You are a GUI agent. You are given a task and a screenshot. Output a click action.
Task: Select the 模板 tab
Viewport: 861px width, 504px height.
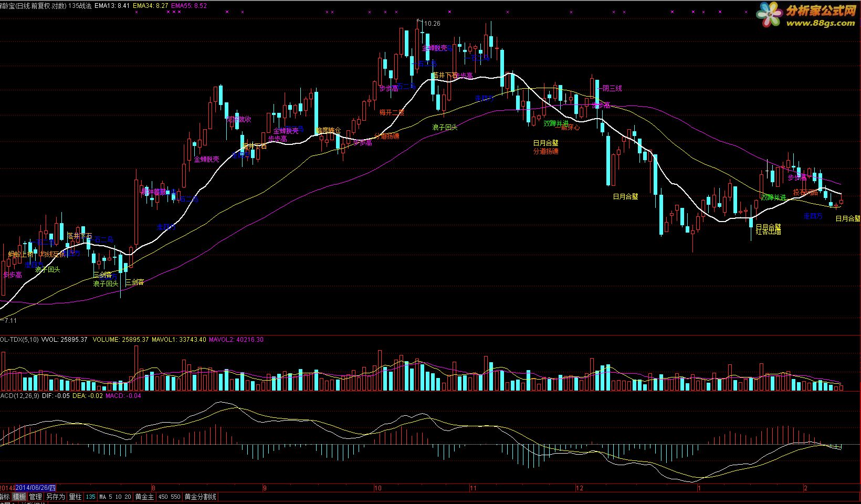pyautogui.click(x=19, y=497)
